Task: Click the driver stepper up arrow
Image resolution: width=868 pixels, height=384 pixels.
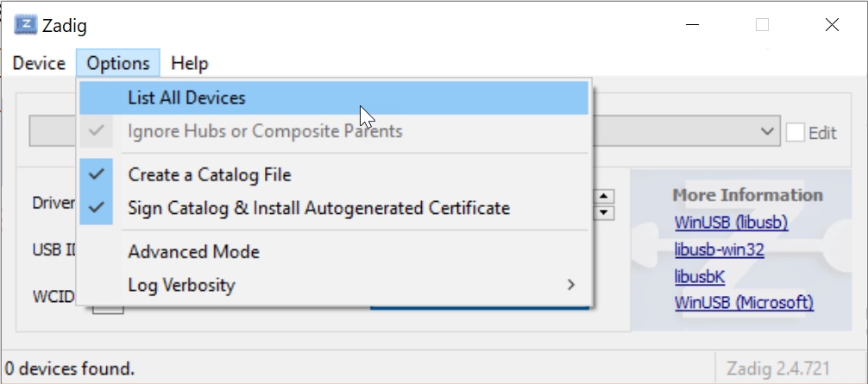Action: (605, 196)
